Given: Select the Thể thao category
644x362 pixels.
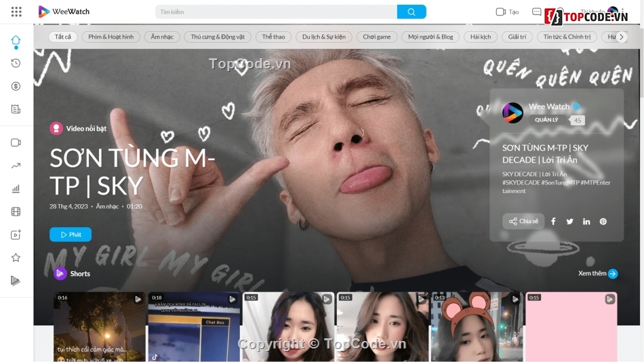Looking at the screenshot, I should tap(274, 37).
